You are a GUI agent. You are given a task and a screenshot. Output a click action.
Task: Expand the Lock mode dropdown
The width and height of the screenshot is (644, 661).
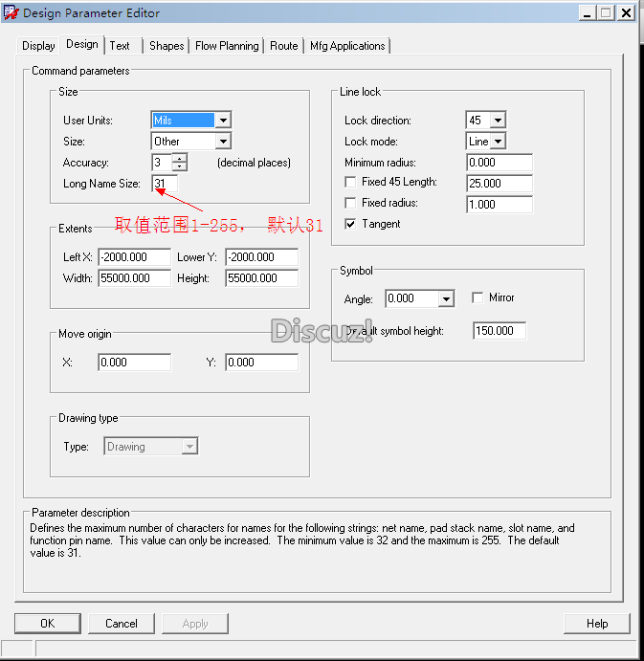(x=498, y=142)
